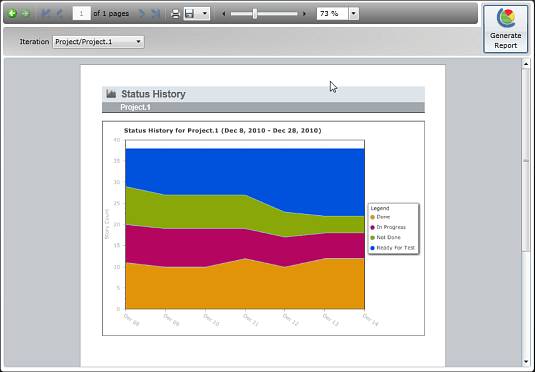This screenshot has width=535, height=372.
Task: Go to previous report page
Action: [60, 14]
